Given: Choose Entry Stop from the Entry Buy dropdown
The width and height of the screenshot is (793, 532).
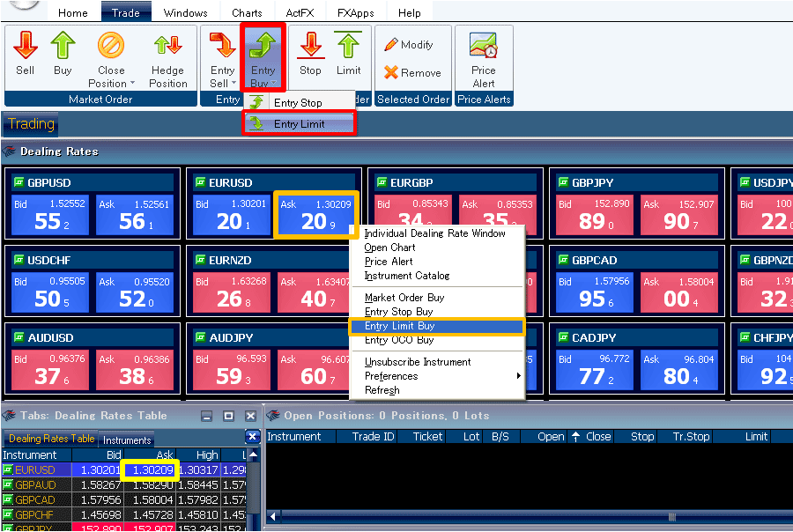Looking at the screenshot, I should pyautogui.click(x=300, y=103).
